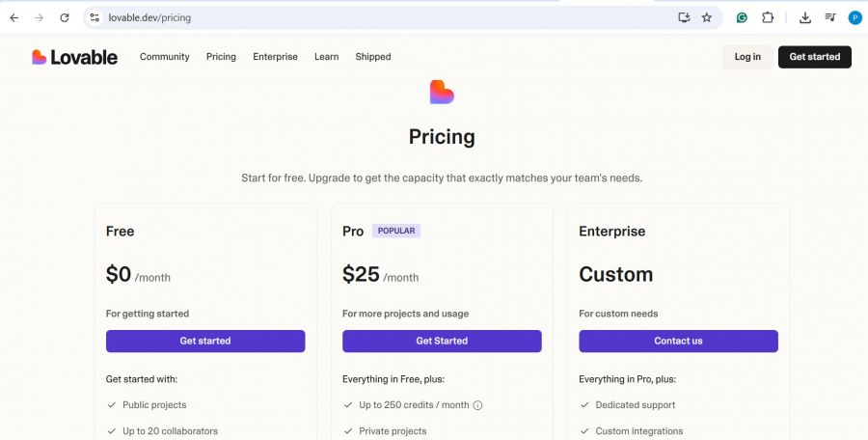Click the Custom price text
The width and height of the screenshot is (868, 440).
tap(615, 274)
